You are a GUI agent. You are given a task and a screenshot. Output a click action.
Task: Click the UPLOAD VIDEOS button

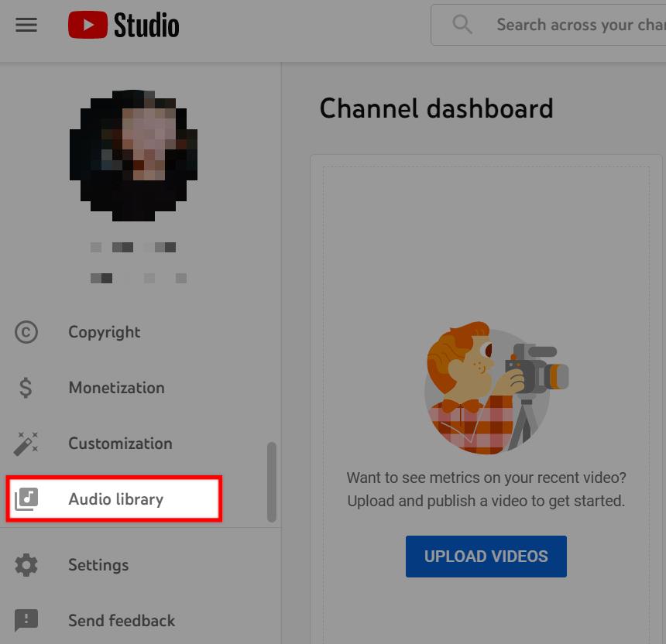[x=486, y=556]
